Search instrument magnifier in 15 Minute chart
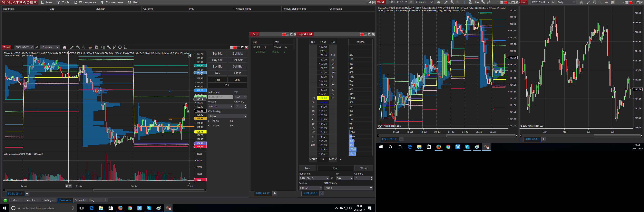Image resolution: width=644 pixels, height=212 pixels. coord(36,47)
